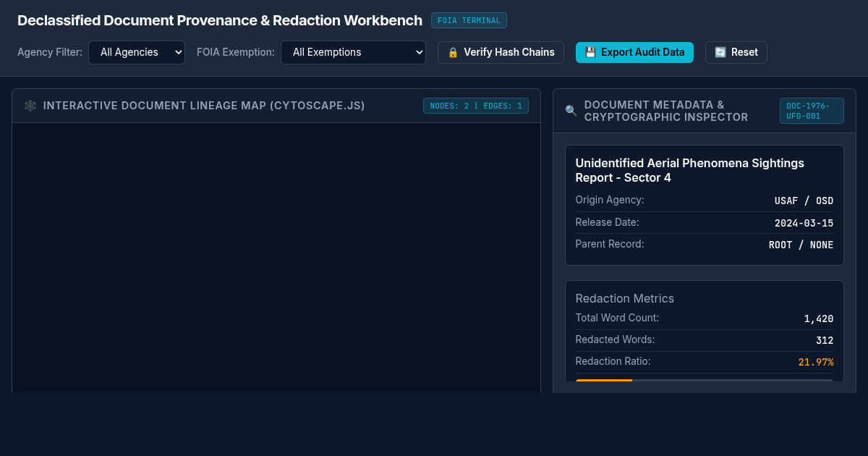
Task: Open the FOIA Exemption dropdown
Action: coord(353,52)
